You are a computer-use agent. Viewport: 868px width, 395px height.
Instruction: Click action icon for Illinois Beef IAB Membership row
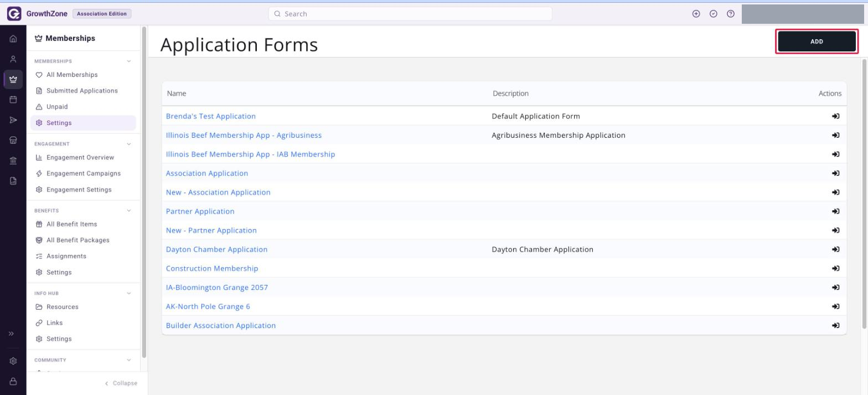click(x=836, y=154)
